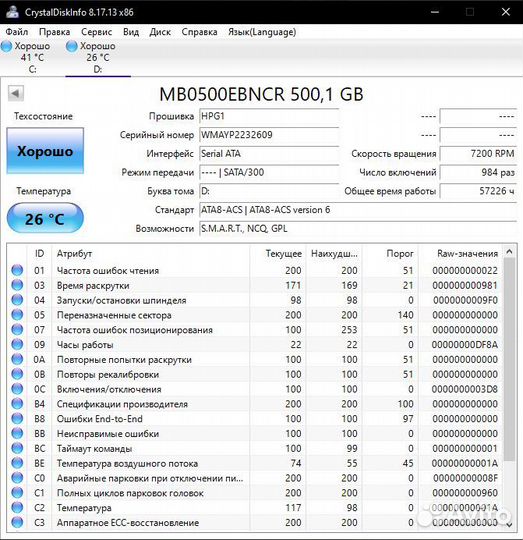Click status icon for attribute B4

click(x=17, y=403)
